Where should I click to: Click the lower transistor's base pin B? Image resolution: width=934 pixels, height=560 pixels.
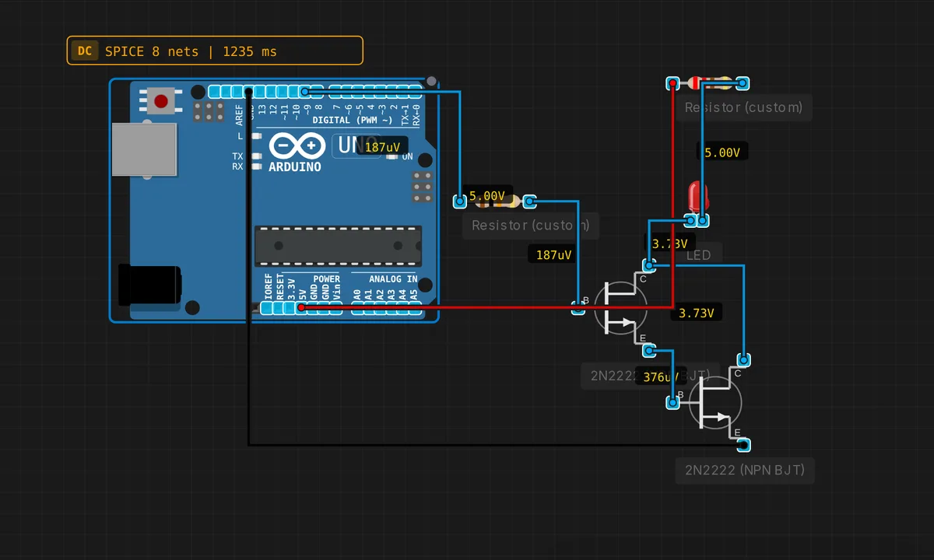point(673,402)
